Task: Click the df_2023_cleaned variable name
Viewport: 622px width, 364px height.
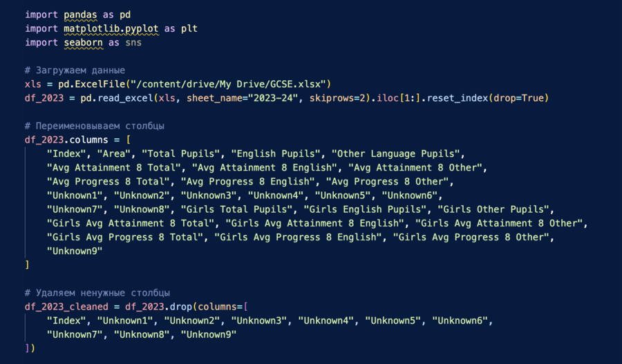Action: click(x=66, y=307)
